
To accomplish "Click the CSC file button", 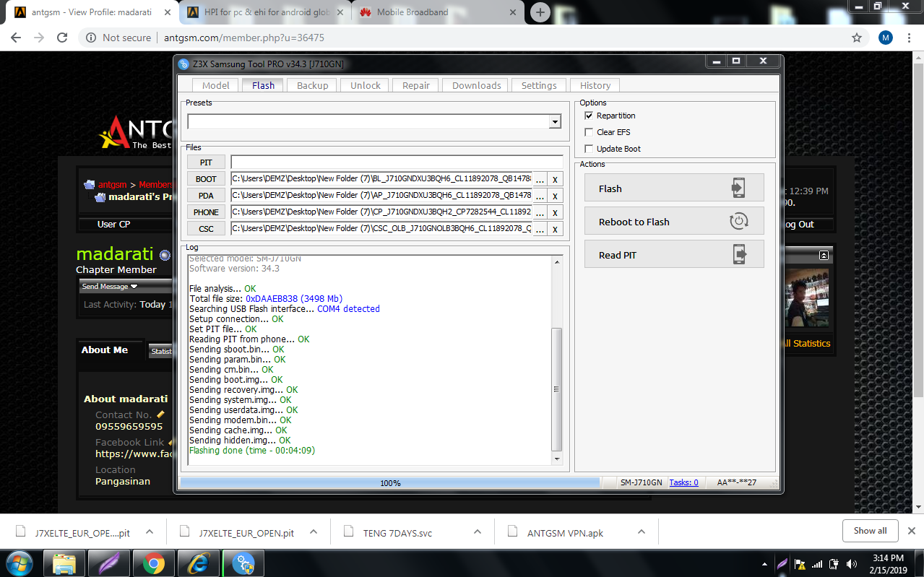I will (206, 229).
